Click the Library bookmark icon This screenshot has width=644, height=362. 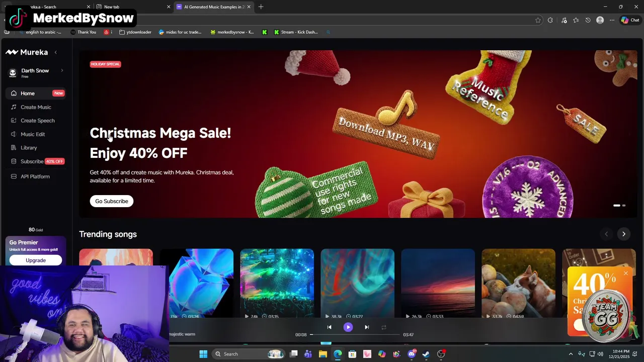coord(14,148)
